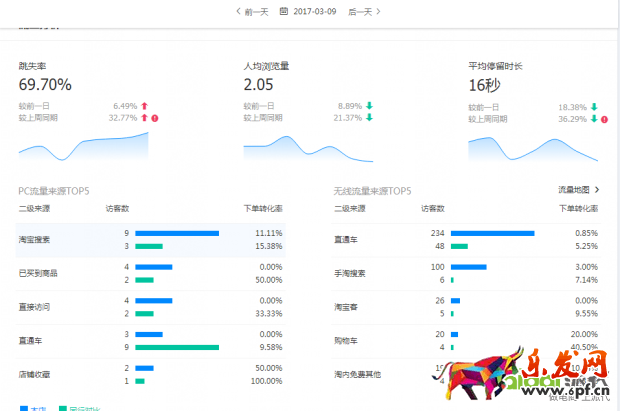
Task: Click red warning icon under 跳失率
Action: coord(155,118)
